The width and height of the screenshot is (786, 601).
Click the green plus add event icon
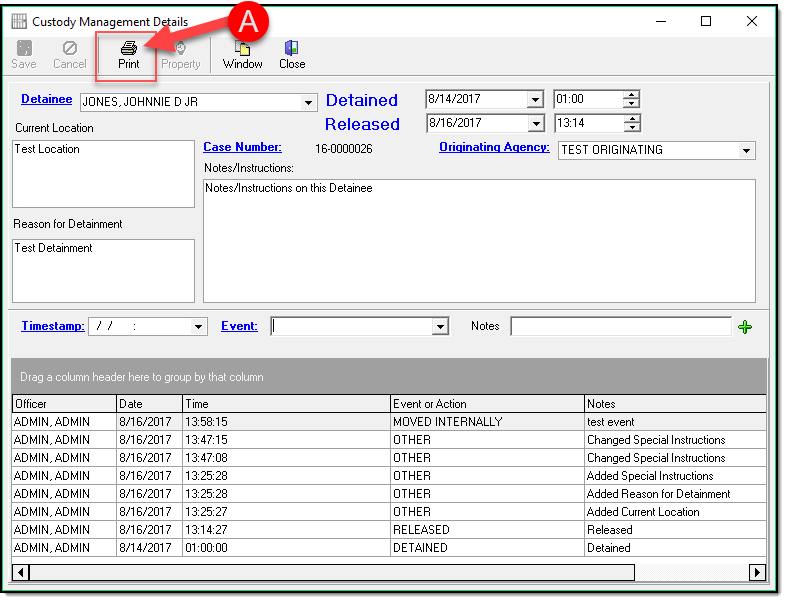pyautogui.click(x=745, y=327)
